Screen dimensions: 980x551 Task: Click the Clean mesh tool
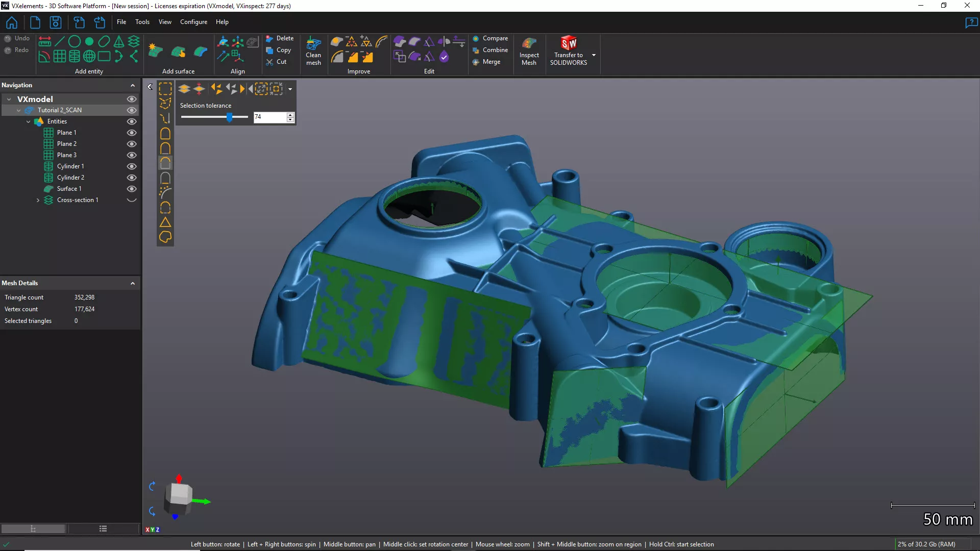click(313, 51)
